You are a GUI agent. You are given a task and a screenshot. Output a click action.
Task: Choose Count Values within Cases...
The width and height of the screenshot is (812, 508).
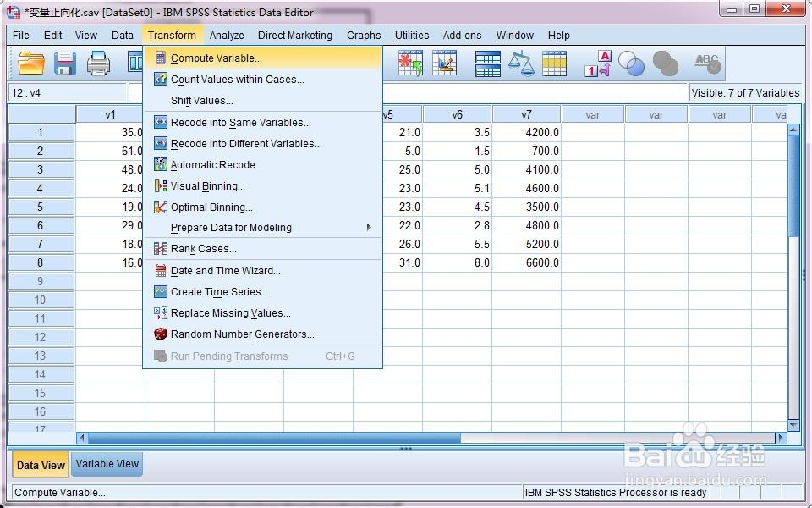(262, 80)
